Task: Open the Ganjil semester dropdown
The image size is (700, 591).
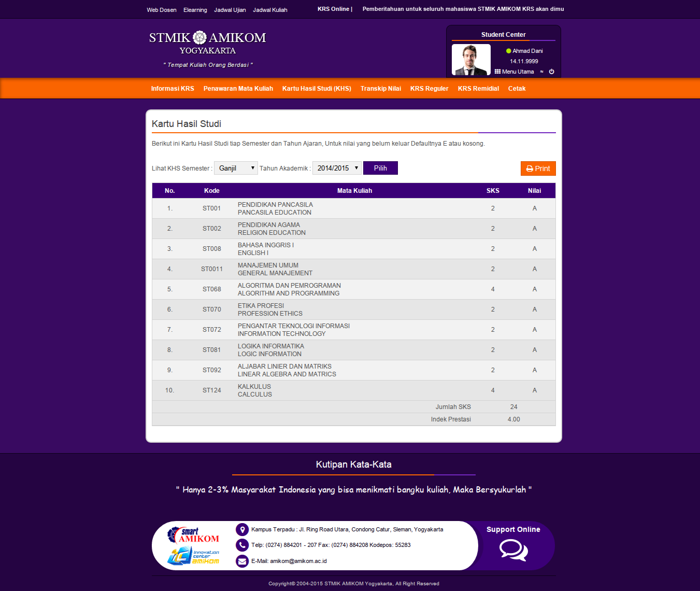Action: coord(236,168)
